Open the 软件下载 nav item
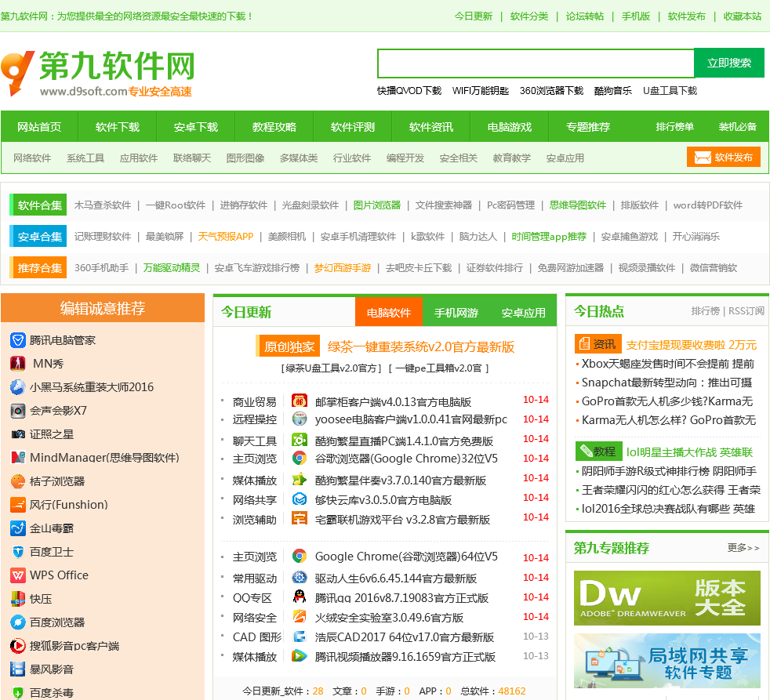Image resolution: width=770 pixels, height=700 pixels. pos(118,127)
